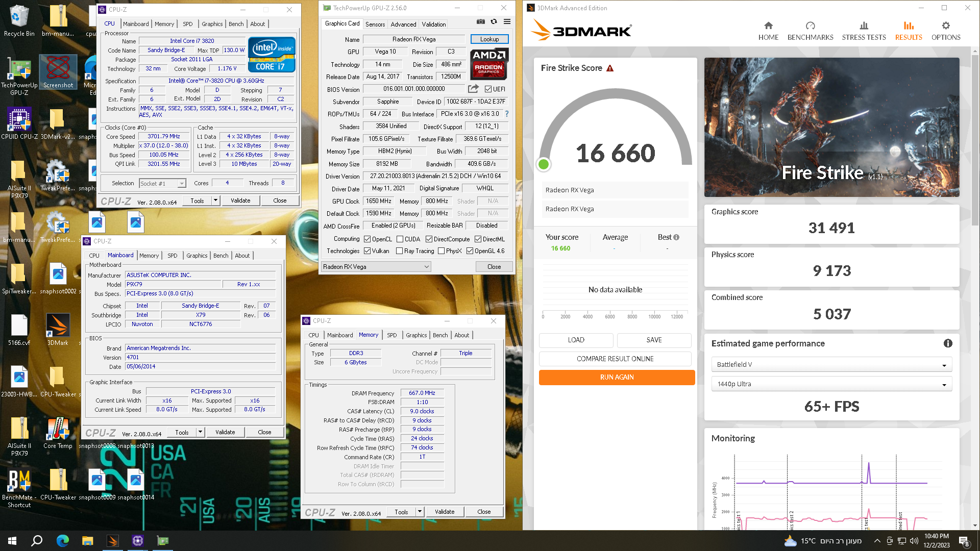
Task: Open BenchMate Shortcut on desktop
Action: pos(19,488)
